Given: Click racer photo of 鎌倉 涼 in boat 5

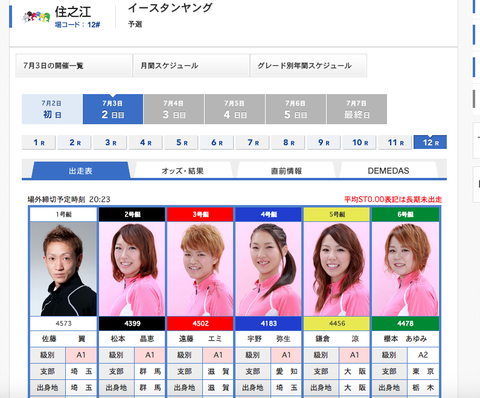Looking at the screenshot, I should [x=337, y=269].
